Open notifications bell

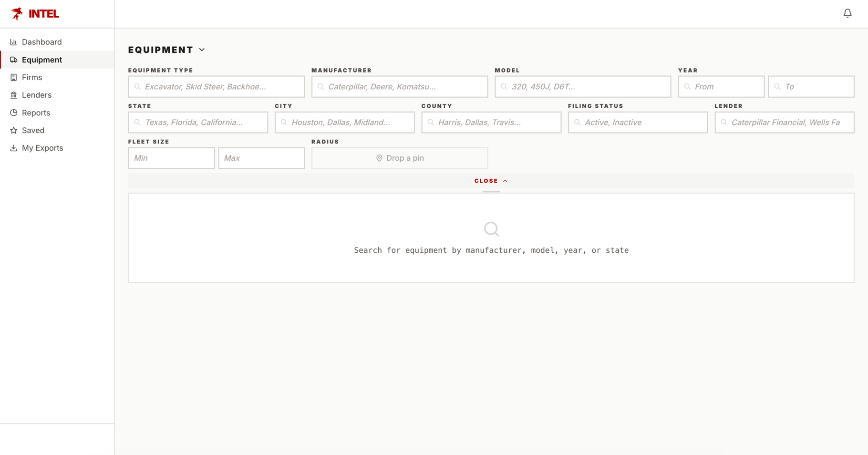tap(847, 13)
